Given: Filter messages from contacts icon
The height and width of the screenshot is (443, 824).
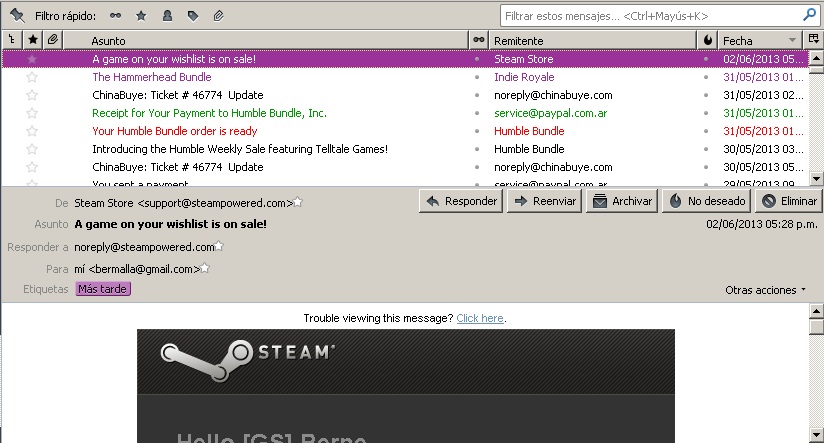Looking at the screenshot, I should click(x=167, y=16).
